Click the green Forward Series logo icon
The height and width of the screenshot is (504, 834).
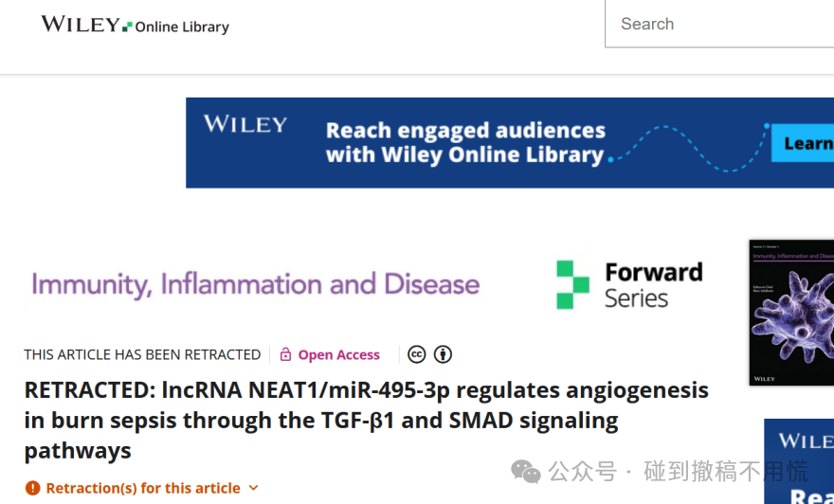(572, 284)
